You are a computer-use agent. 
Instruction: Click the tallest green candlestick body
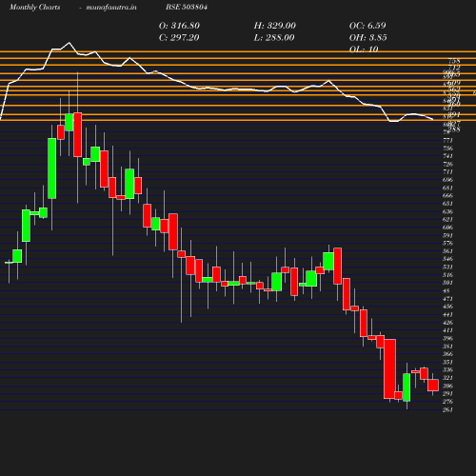click(52, 169)
